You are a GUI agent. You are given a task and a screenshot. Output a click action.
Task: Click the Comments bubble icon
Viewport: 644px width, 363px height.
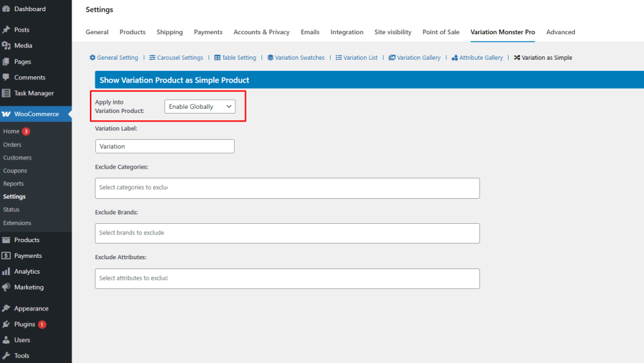6,77
